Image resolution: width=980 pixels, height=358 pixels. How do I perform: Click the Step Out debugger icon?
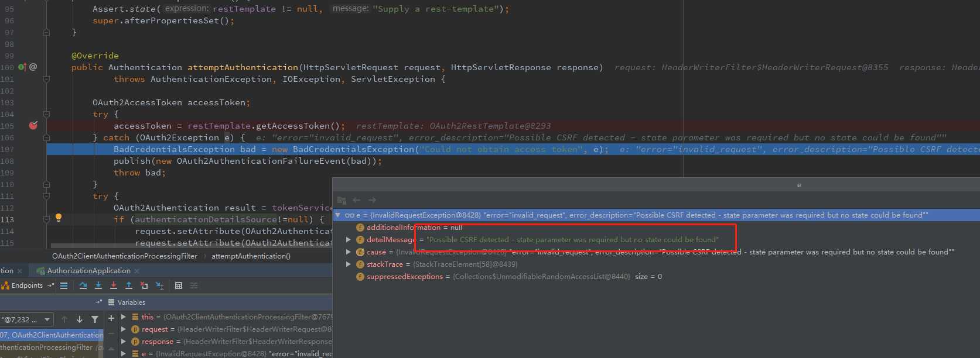[129, 285]
